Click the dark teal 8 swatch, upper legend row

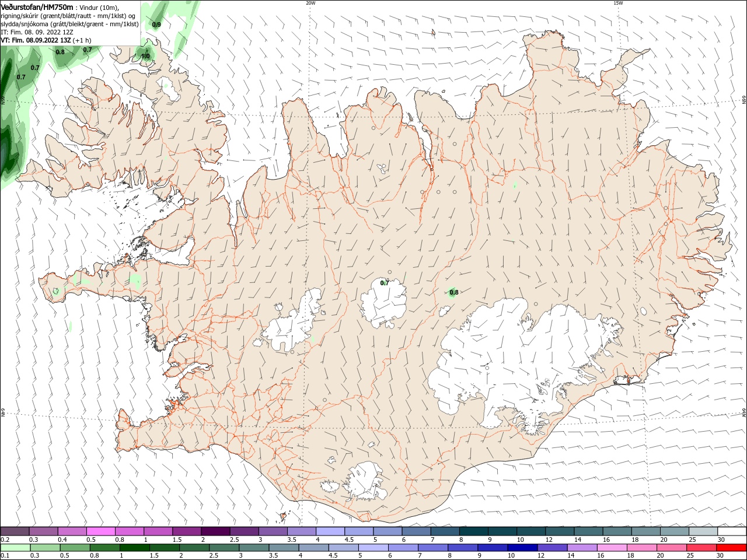click(x=474, y=531)
